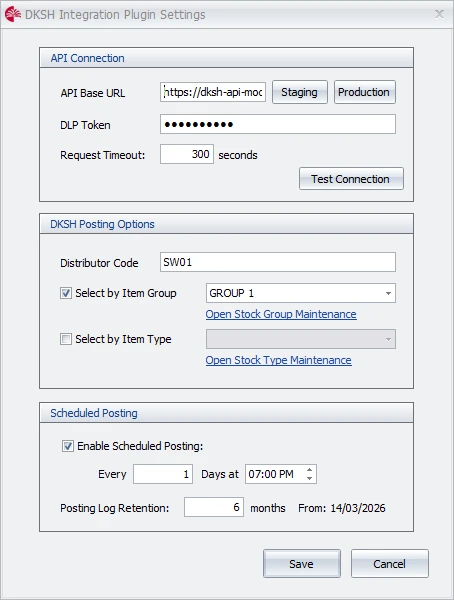Click the Distributor Code label
Viewport: 454px width, 600px height.
99,263
